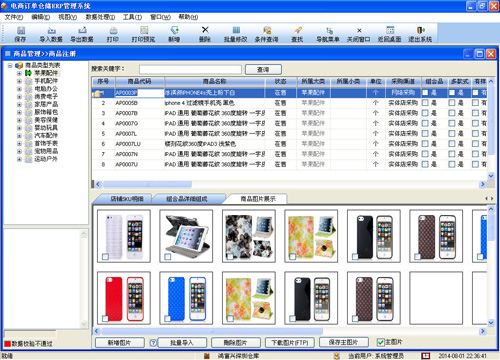Check 多款式 checkbox in row AP0005B
The width and height of the screenshot is (500, 360).
point(452,103)
